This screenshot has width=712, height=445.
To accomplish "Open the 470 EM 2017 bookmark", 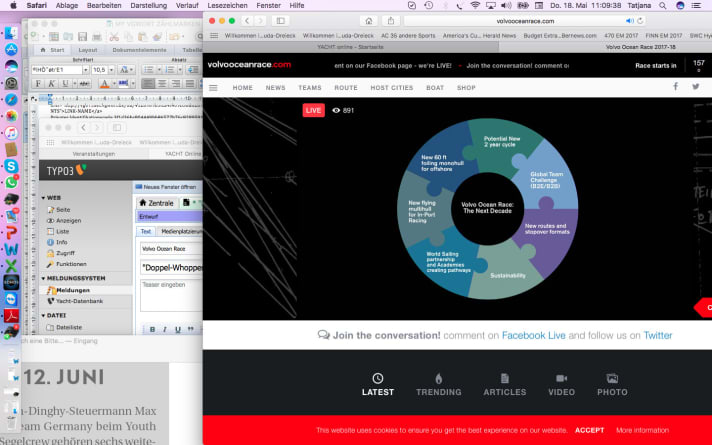I will click(x=621, y=35).
